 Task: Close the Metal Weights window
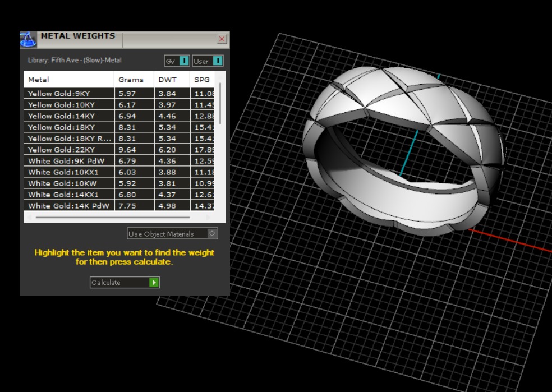222,39
